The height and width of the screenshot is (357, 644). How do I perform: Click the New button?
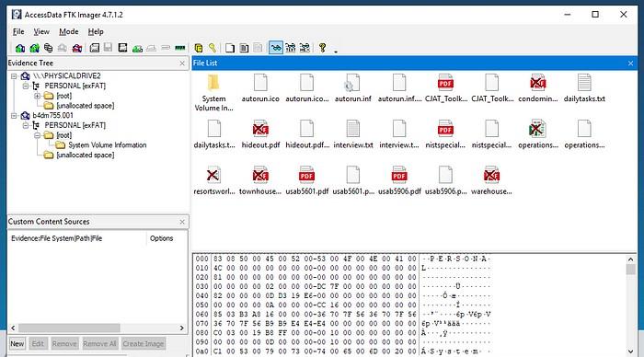(17, 344)
